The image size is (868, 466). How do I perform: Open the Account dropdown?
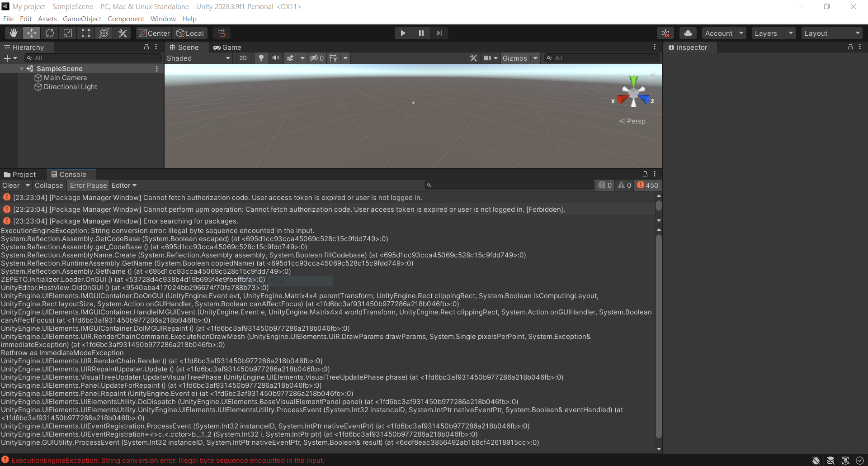(724, 33)
